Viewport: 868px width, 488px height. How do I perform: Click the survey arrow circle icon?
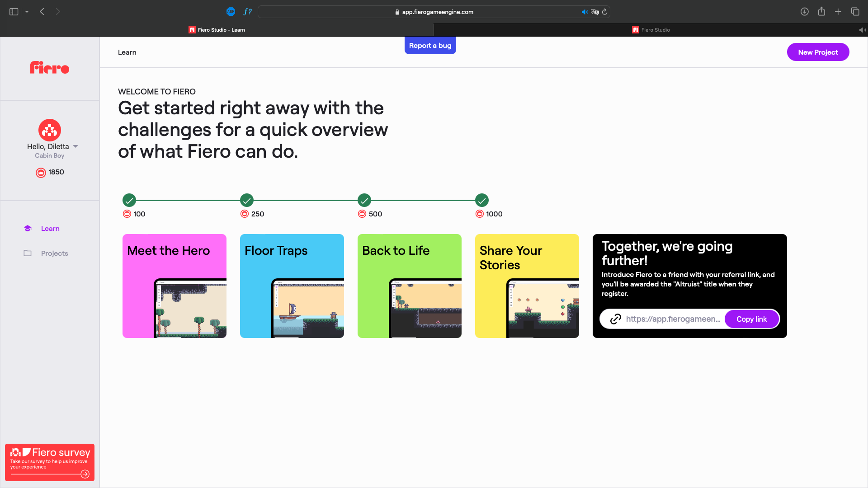pos(85,474)
